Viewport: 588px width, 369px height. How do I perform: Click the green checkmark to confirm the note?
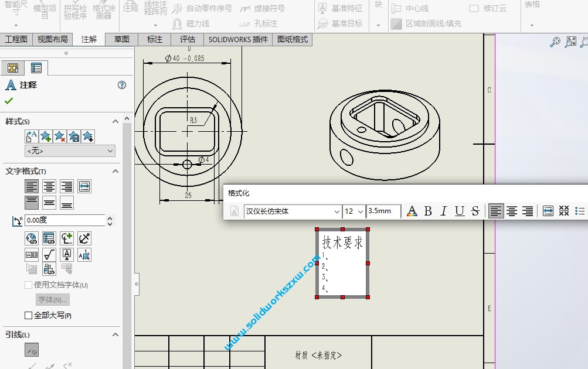pos(9,101)
